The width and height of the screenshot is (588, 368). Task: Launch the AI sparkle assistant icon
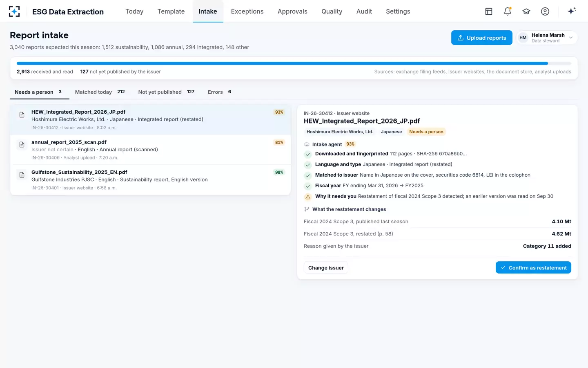tap(572, 11)
